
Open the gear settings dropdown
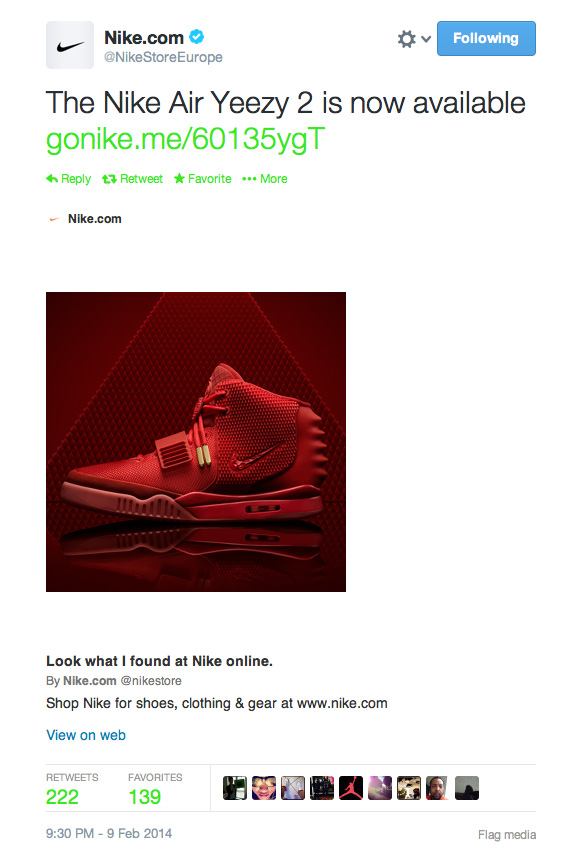coord(414,39)
